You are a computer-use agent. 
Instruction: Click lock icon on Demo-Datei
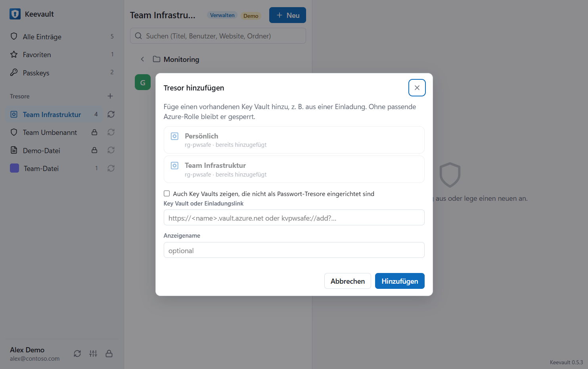pyautogui.click(x=94, y=150)
